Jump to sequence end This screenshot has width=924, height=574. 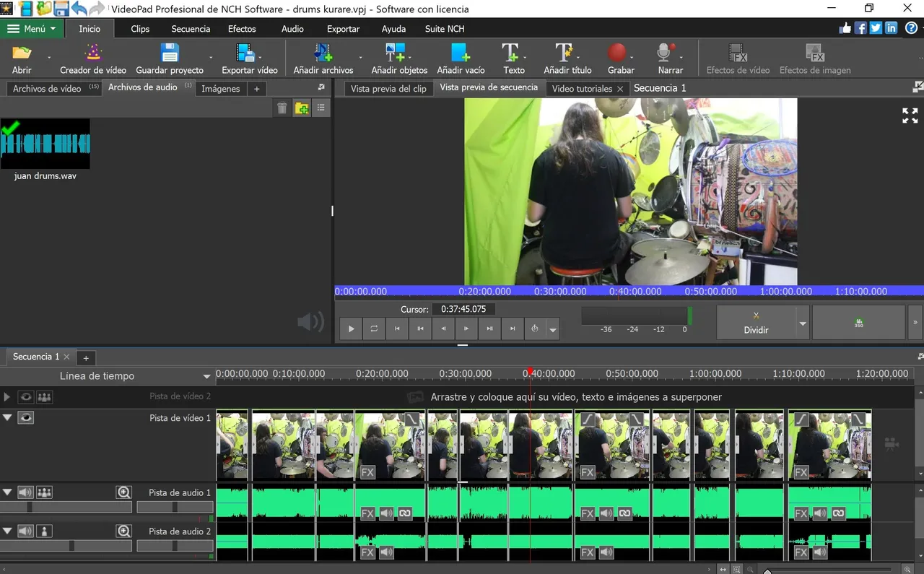click(513, 329)
